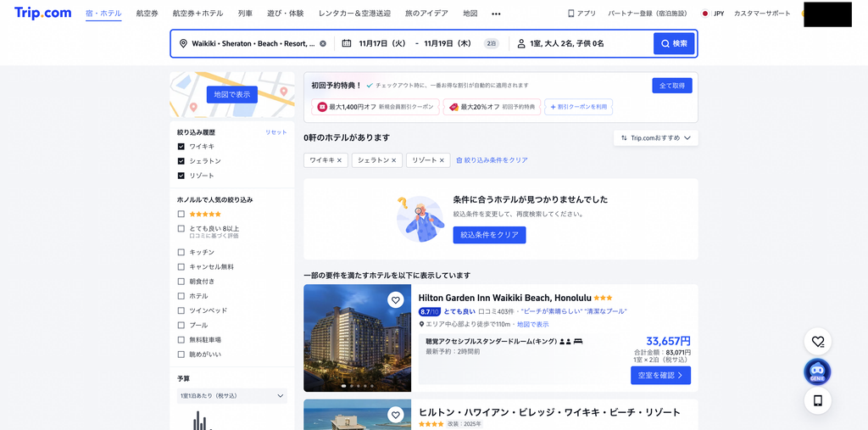Click the guest person icon in search bar
Image resolution: width=868 pixels, height=430 pixels.
[x=521, y=43]
